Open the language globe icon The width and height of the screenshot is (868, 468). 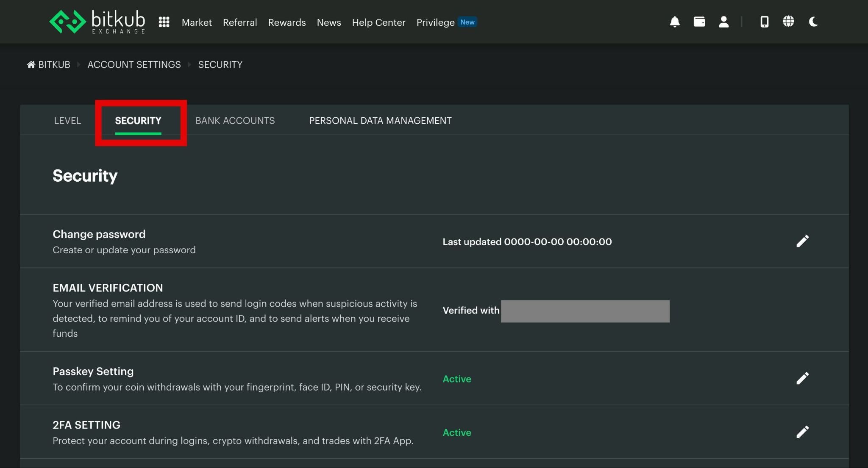click(x=788, y=22)
